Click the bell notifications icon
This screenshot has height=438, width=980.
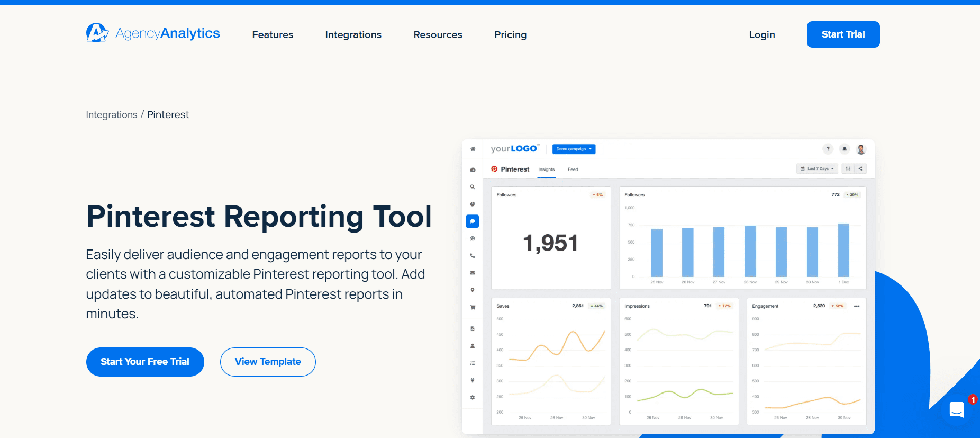click(845, 149)
